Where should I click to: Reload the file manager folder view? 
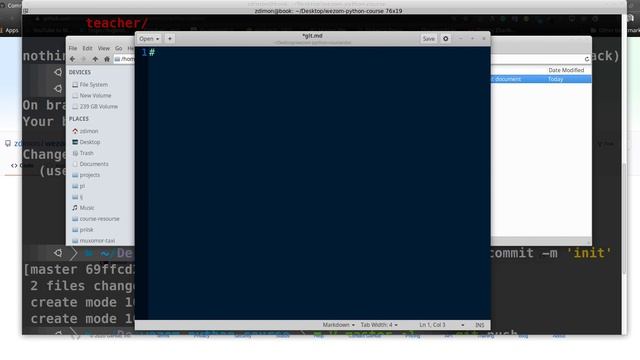pos(587,59)
